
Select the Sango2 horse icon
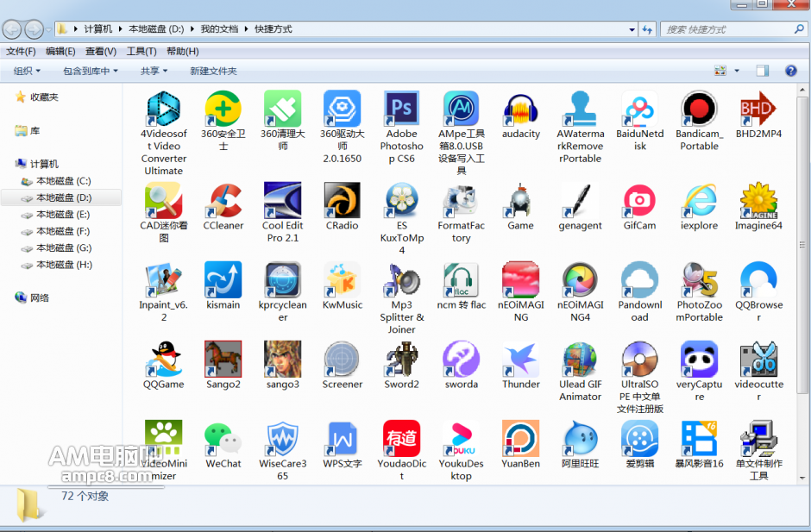click(x=223, y=359)
